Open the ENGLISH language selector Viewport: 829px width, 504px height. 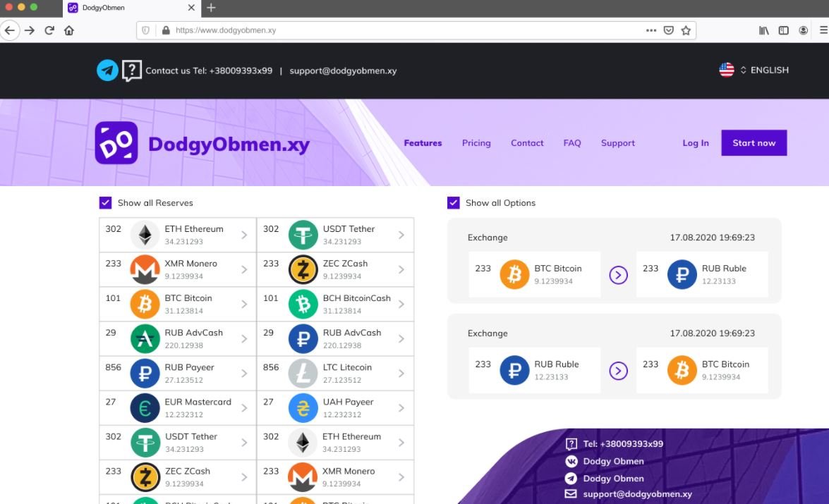click(x=765, y=70)
